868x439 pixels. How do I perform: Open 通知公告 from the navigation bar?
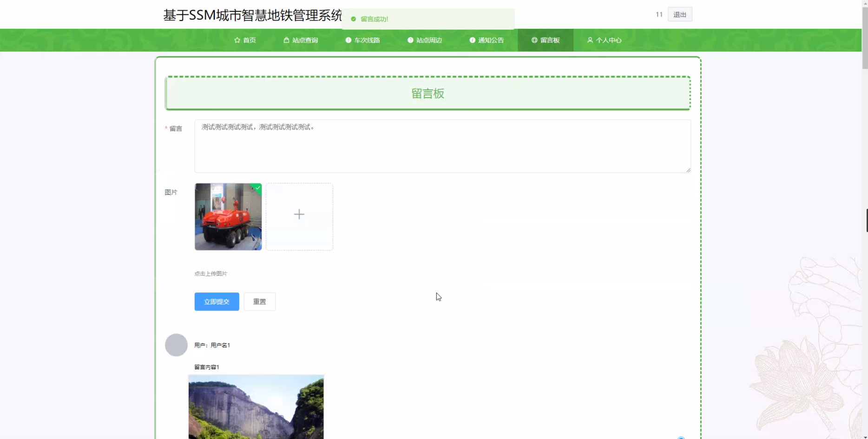click(487, 40)
